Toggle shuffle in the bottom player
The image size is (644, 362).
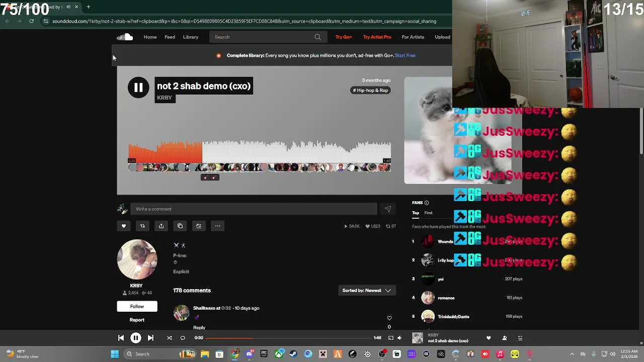click(170, 338)
